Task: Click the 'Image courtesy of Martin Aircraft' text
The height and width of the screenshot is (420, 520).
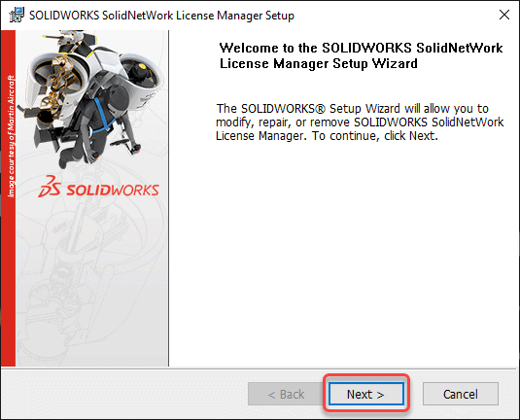Action: [11, 136]
